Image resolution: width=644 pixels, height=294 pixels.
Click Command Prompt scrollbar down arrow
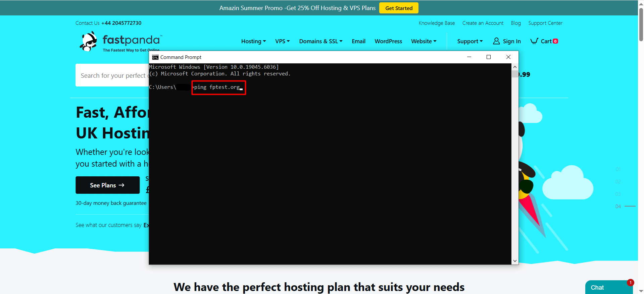515,261
